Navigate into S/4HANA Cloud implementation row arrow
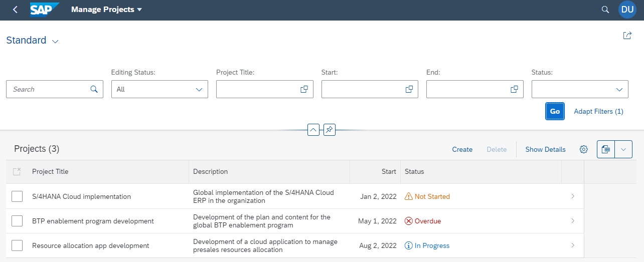The height and width of the screenshot is (262, 644). pyautogui.click(x=573, y=196)
